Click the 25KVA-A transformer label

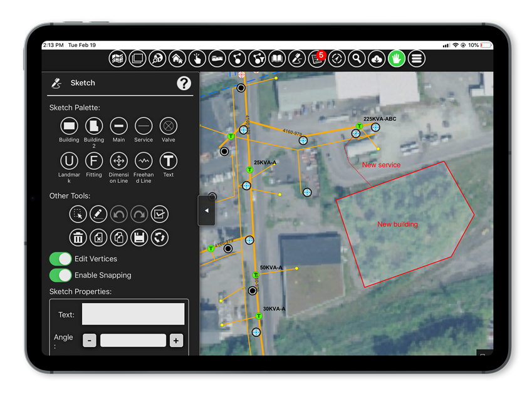265,162
